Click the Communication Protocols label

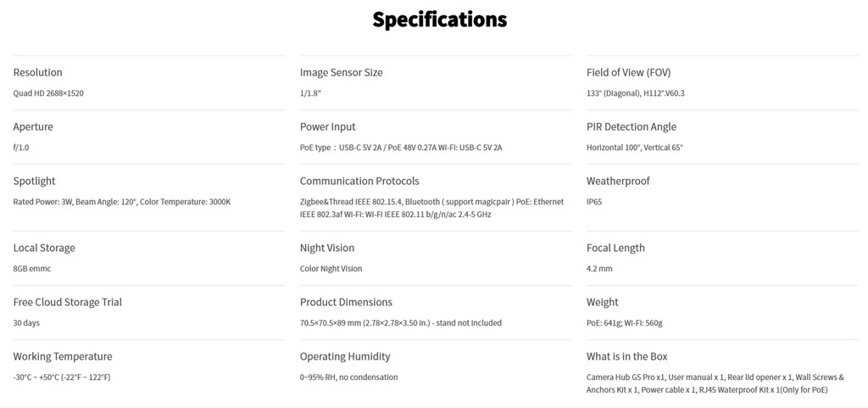coord(359,182)
